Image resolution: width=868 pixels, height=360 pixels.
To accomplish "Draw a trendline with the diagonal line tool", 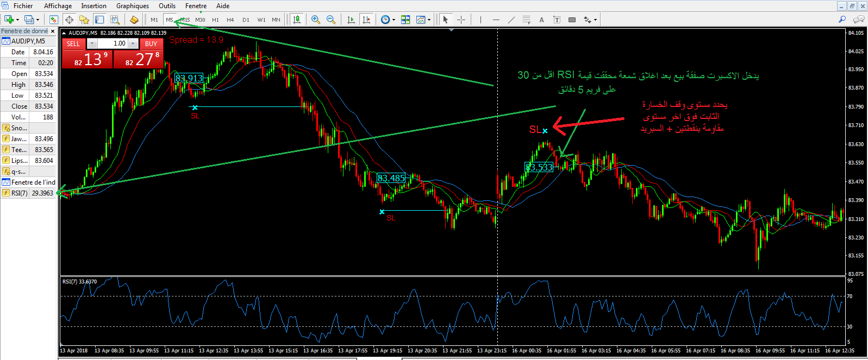I will coord(511,20).
